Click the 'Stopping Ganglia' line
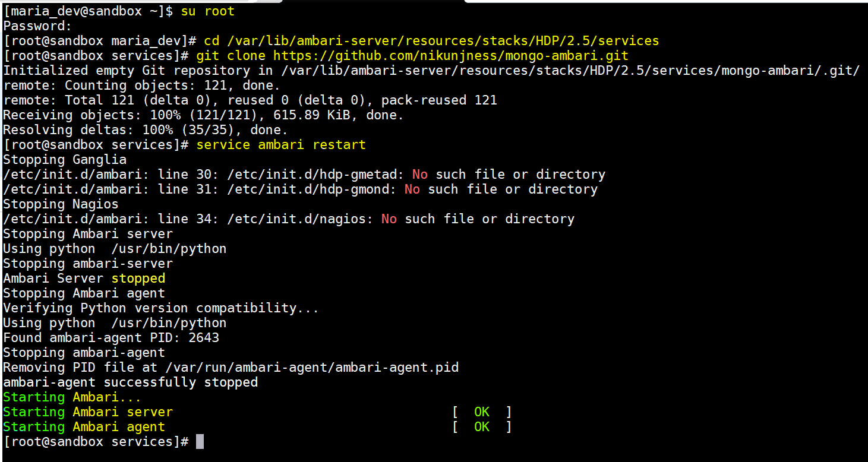The image size is (868, 462). 65,160
